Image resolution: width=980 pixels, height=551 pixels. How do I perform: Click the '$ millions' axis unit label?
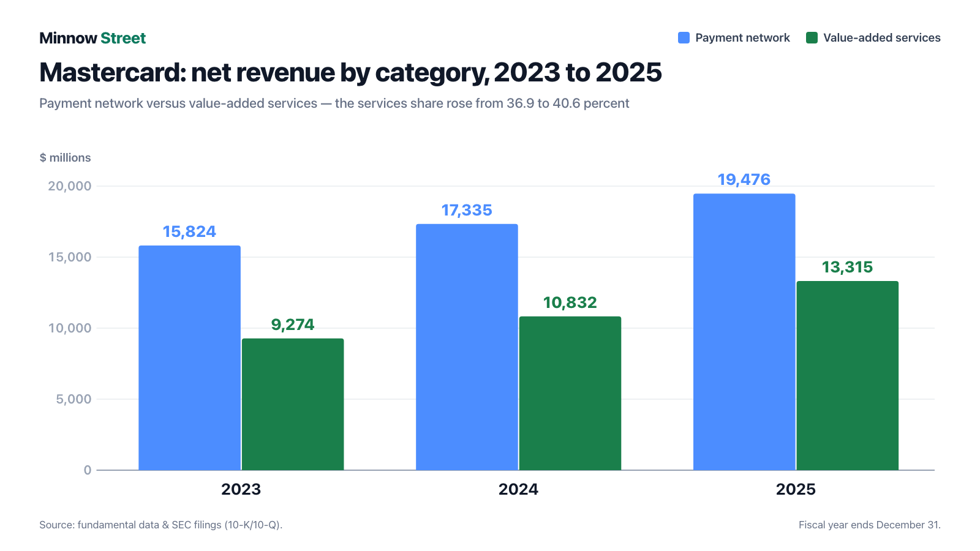[65, 158]
